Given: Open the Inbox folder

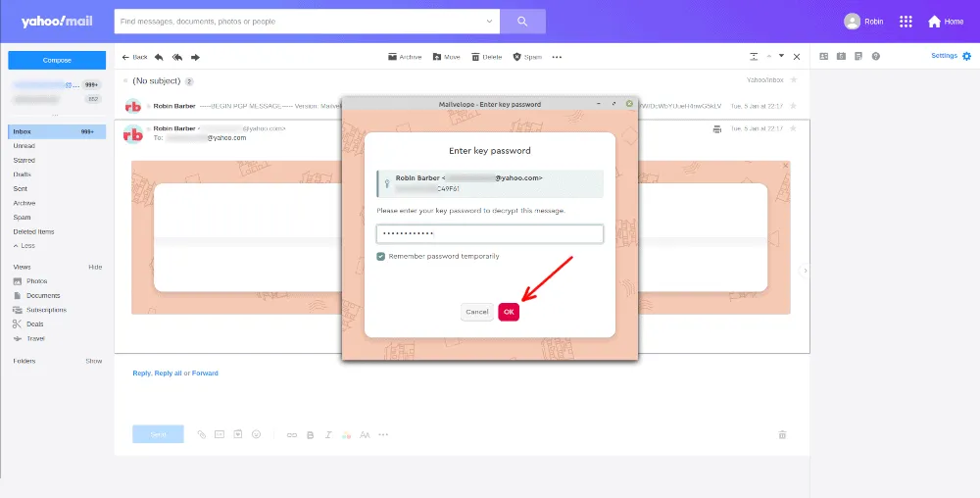Looking at the screenshot, I should tap(57, 131).
